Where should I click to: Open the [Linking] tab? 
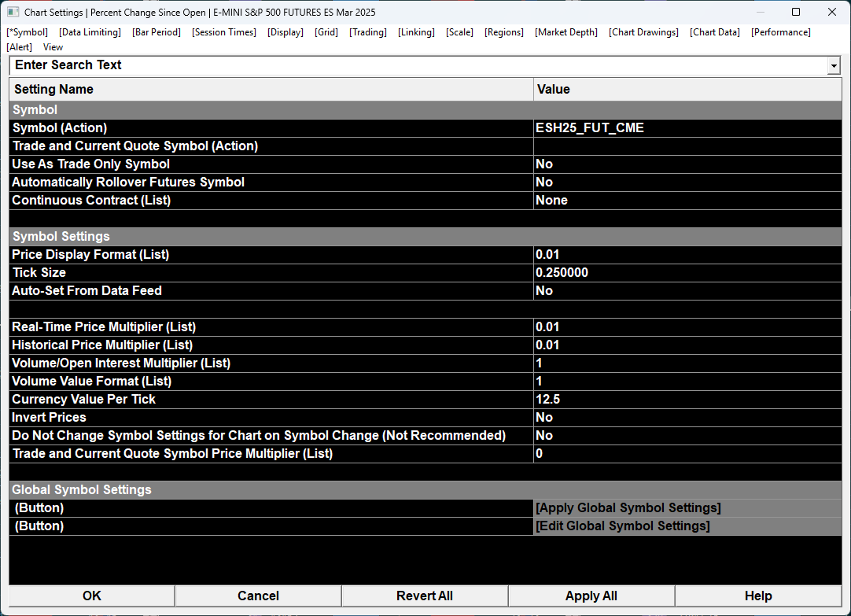coord(416,32)
